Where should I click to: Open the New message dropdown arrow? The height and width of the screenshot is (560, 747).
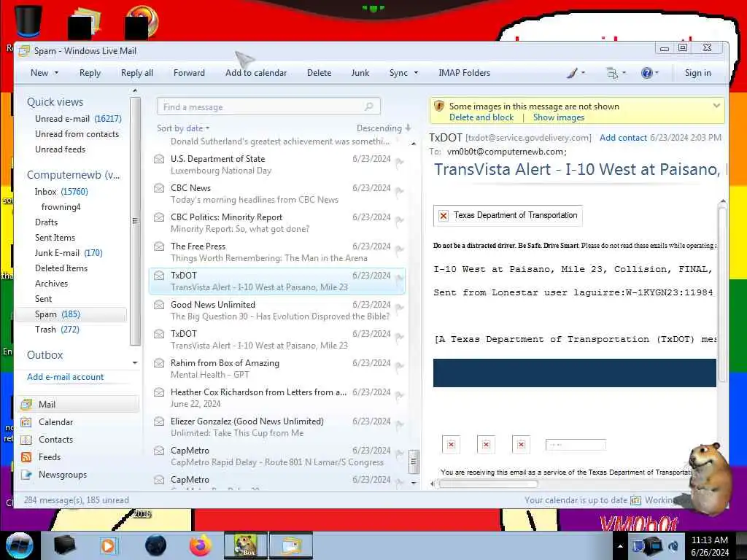pos(57,73)
